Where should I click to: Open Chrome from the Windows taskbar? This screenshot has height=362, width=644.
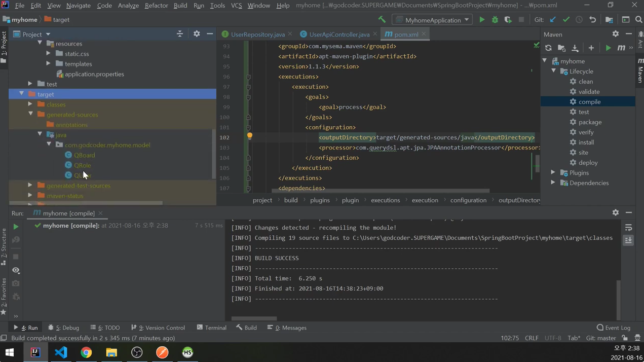pos(86,352)
